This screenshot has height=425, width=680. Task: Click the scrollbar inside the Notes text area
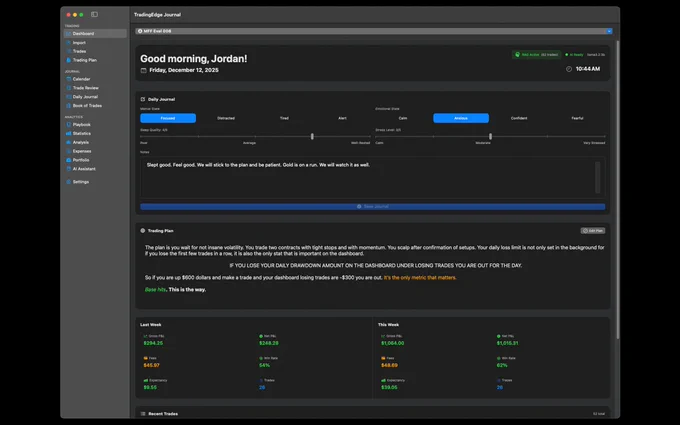(x=598, y=177)
